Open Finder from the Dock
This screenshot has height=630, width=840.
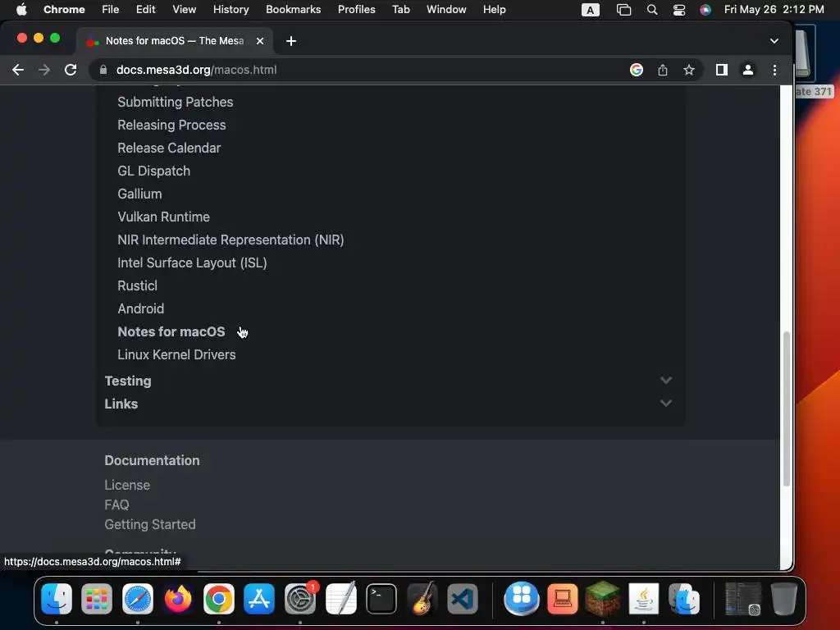click(x=57, y=598)
